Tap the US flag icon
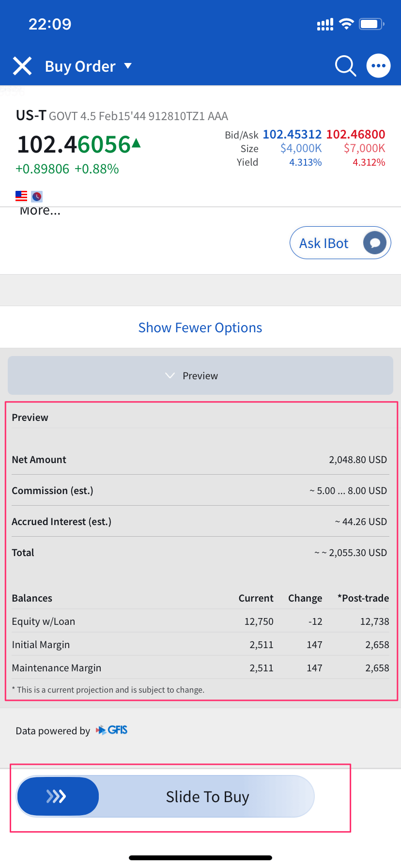The image size is (401, 868). [21, 196]
